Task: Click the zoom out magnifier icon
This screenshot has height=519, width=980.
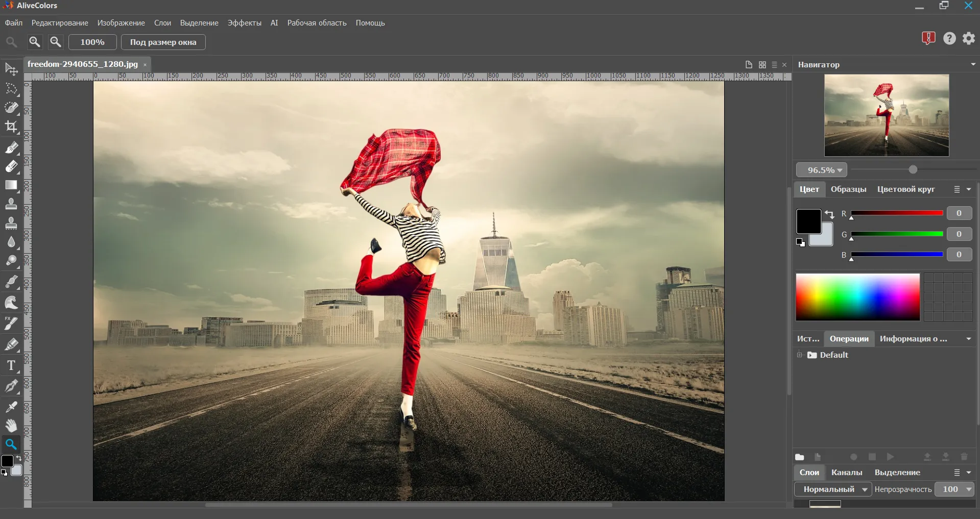Action: (x=56, y=42)
